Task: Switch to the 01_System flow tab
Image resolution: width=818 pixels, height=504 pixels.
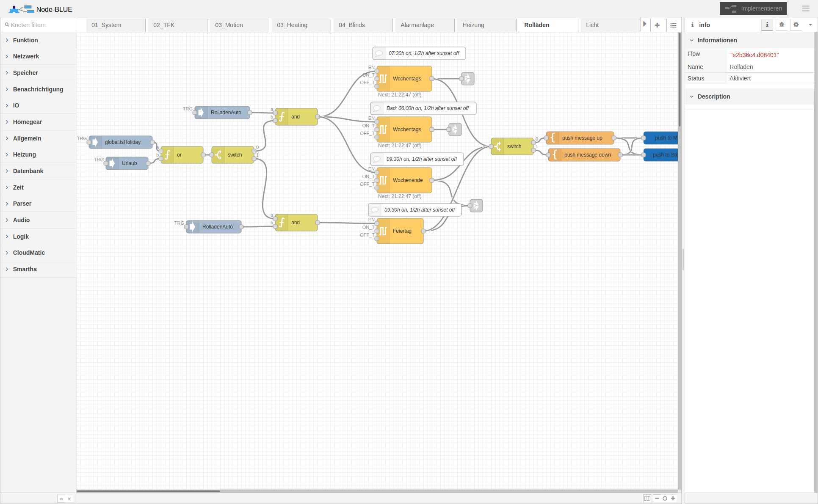Action: (116, 25)
